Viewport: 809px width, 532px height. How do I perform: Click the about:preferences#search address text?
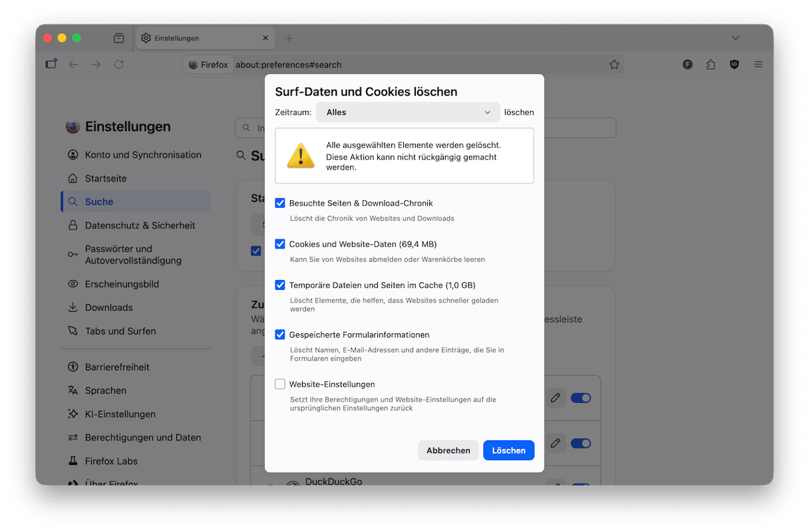pos(287,65)
